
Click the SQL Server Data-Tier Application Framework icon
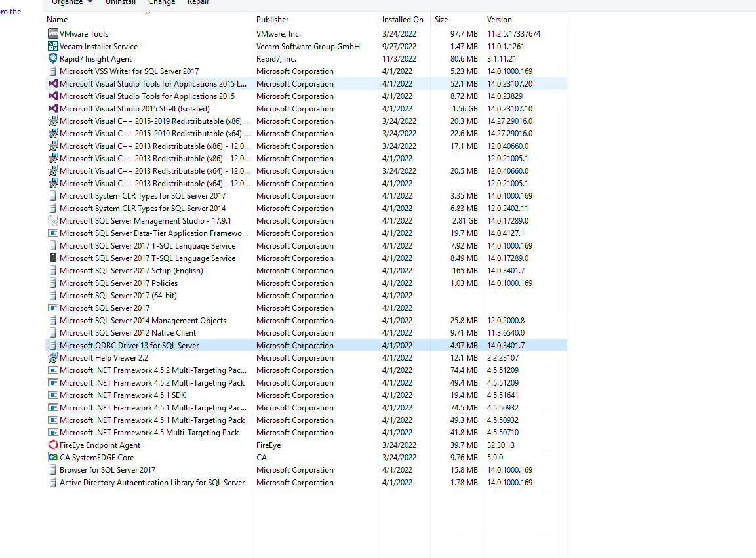(x=53, y=233)
